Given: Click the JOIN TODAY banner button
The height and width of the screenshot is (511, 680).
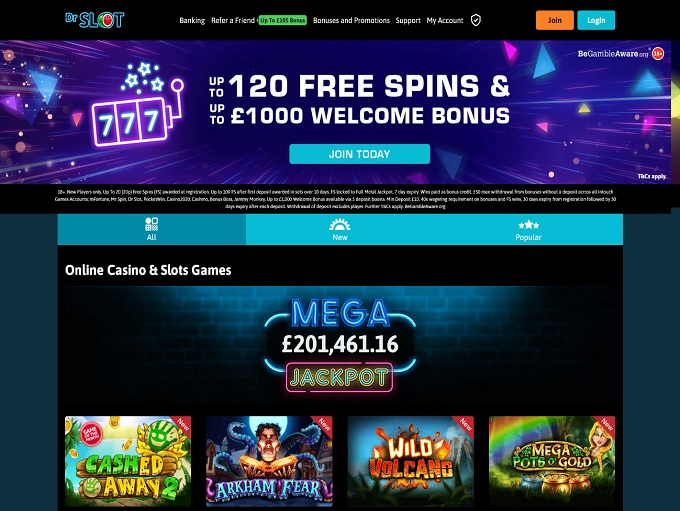Looking at the screenshot, I should coord(360,154).
